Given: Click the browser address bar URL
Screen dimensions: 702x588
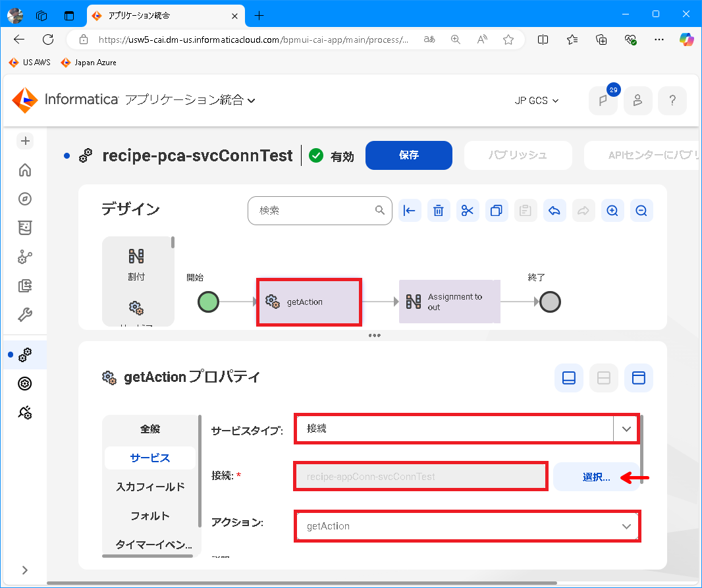Looking at the screenshot, I should point(254,40).
